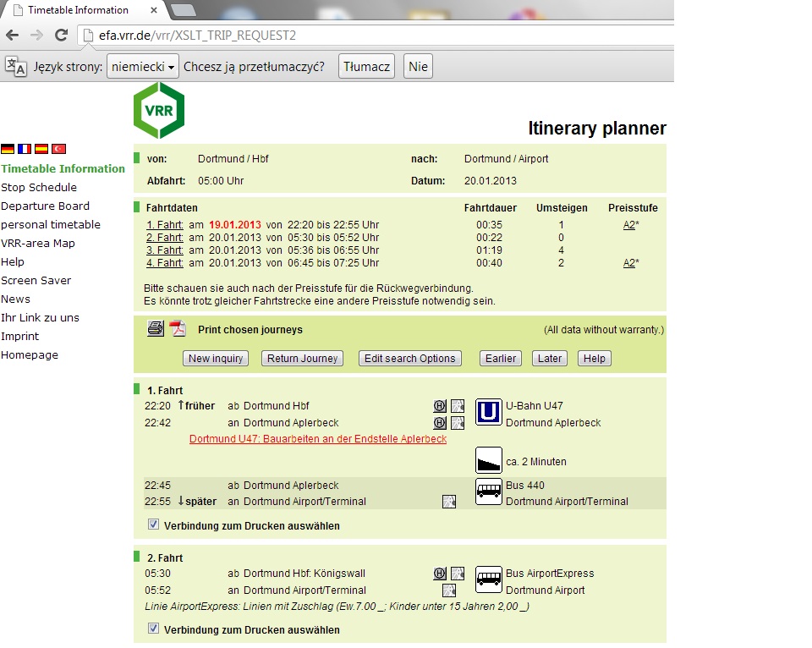This screenshot has width=812, height=648.
Task: Click the page icon in the address bar
Action: point(89,36)
